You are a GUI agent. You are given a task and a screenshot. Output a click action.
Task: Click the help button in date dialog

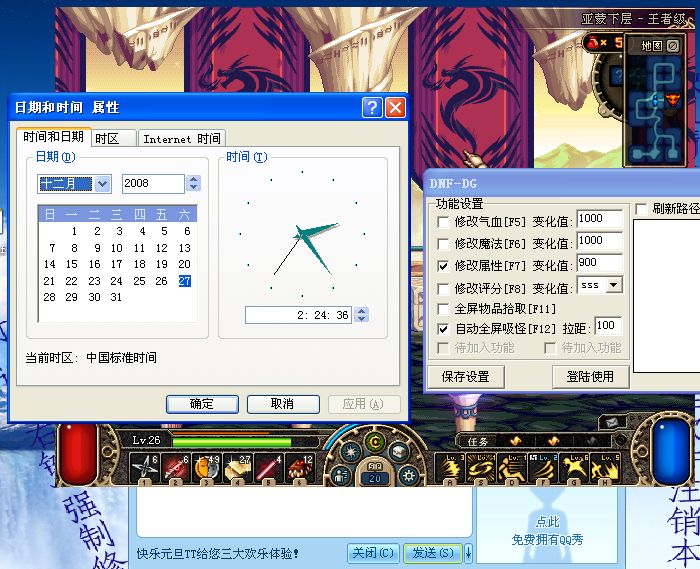(372, 108)
